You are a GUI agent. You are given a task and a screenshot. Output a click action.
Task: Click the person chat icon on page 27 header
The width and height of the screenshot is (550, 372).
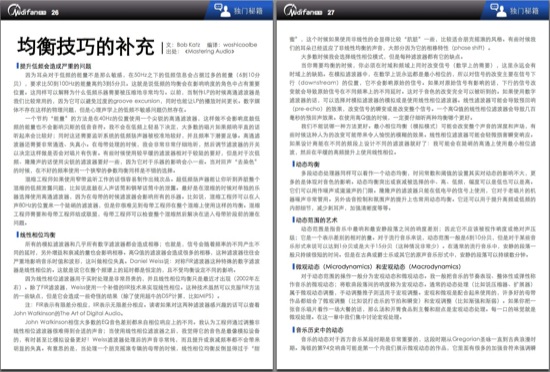(498, 10)
